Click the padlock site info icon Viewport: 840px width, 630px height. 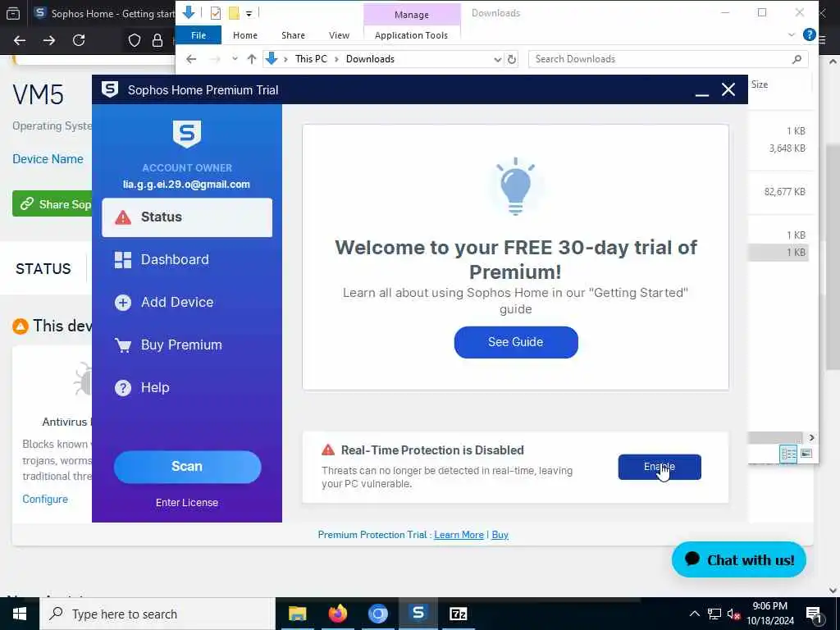click(x=157, y=40)
